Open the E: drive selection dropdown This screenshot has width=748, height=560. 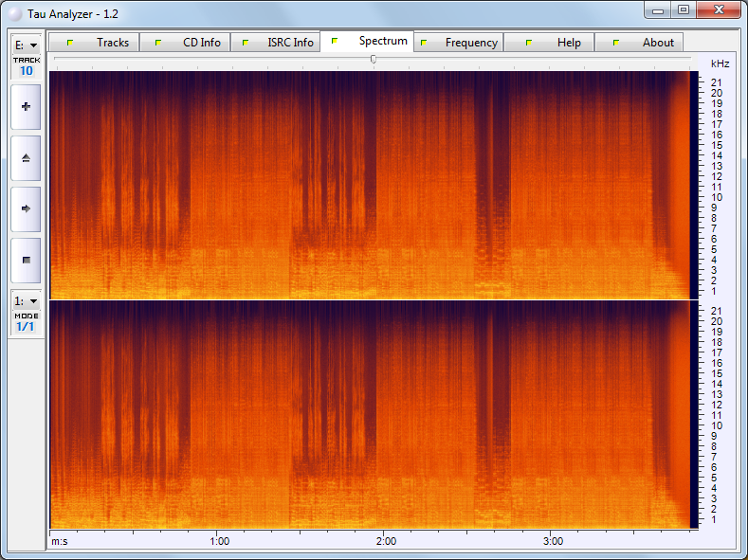click(26, 45)
